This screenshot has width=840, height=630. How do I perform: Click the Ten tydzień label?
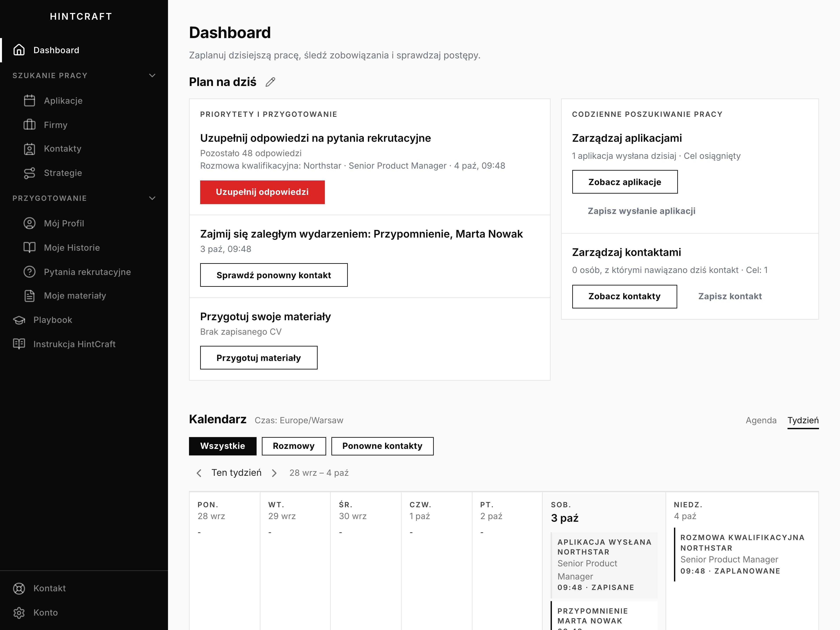tap(236, 473)
